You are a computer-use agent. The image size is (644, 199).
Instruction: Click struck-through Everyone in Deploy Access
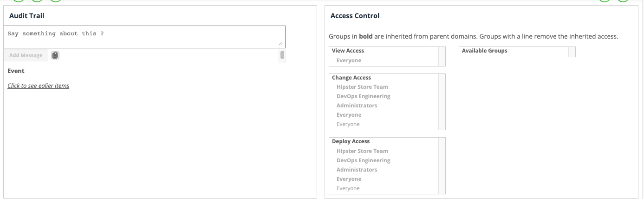pos(348,188)
